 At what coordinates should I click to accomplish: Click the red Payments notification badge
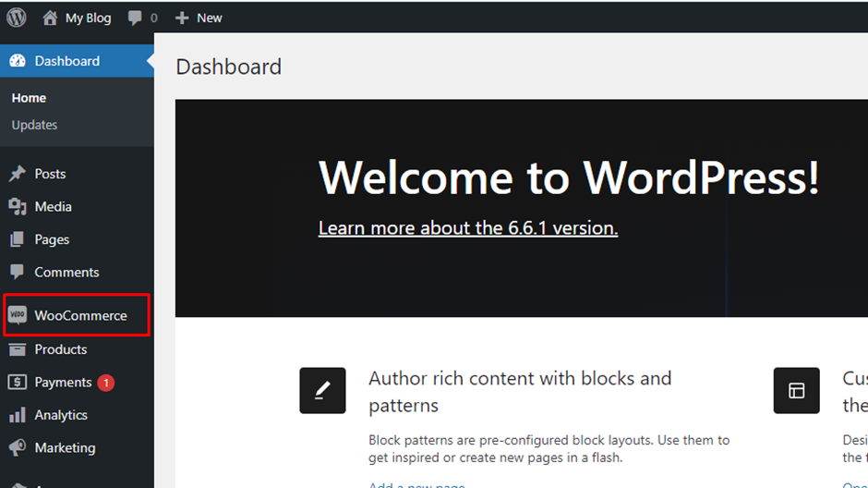pyautogui.click(x=106, y=383)
